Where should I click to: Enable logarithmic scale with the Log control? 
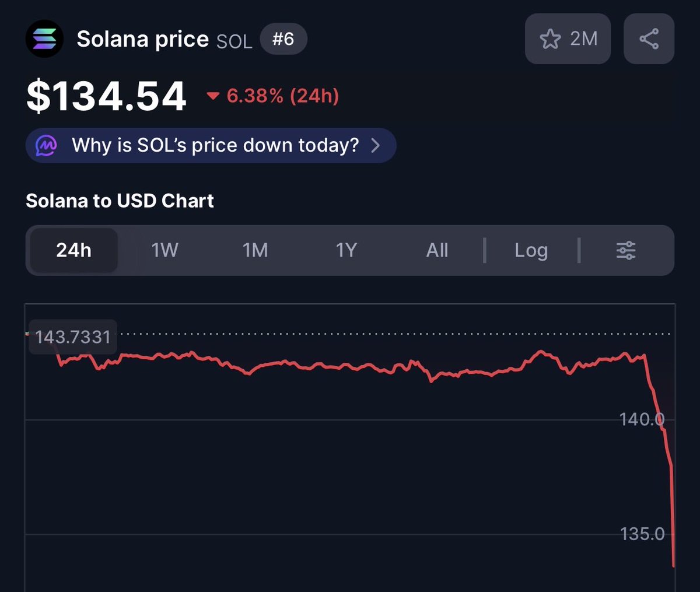pyautogui.click(x=531, y=250)
